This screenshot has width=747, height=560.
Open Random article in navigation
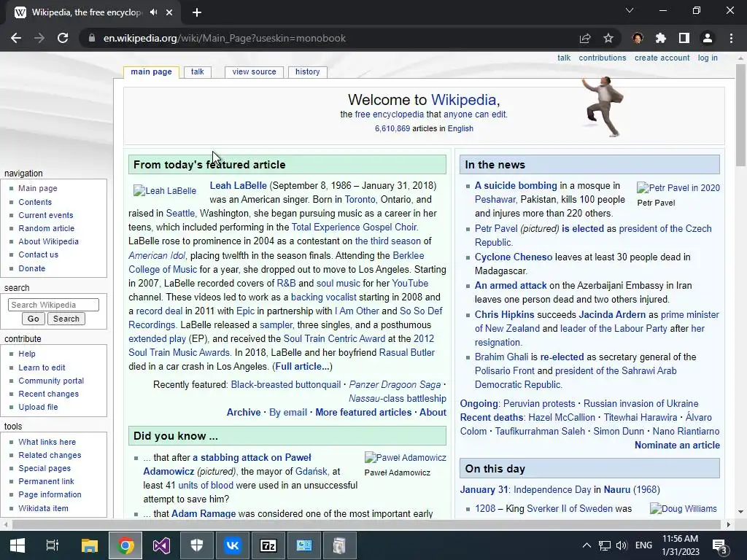point(46,228)
